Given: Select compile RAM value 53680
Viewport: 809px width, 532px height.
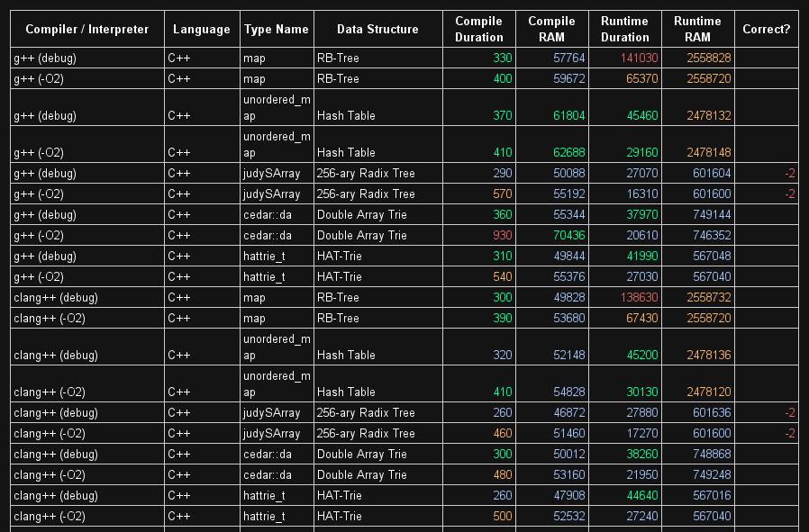Looking at the screenshot, I should tap(569, 318).
